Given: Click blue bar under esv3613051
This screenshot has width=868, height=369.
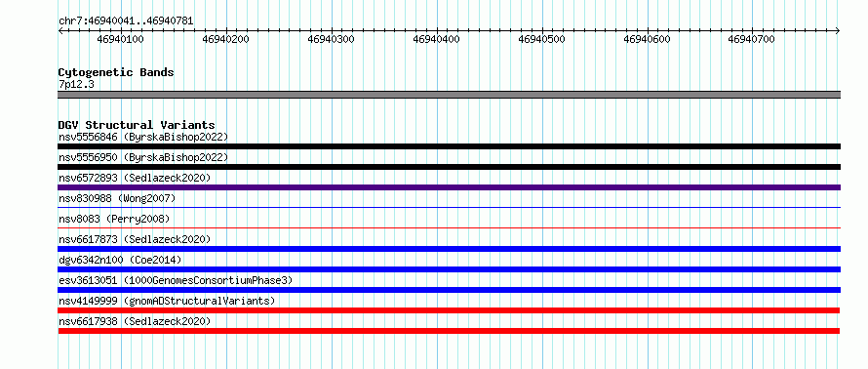Looking at the screenshot, I should [449, 290].
